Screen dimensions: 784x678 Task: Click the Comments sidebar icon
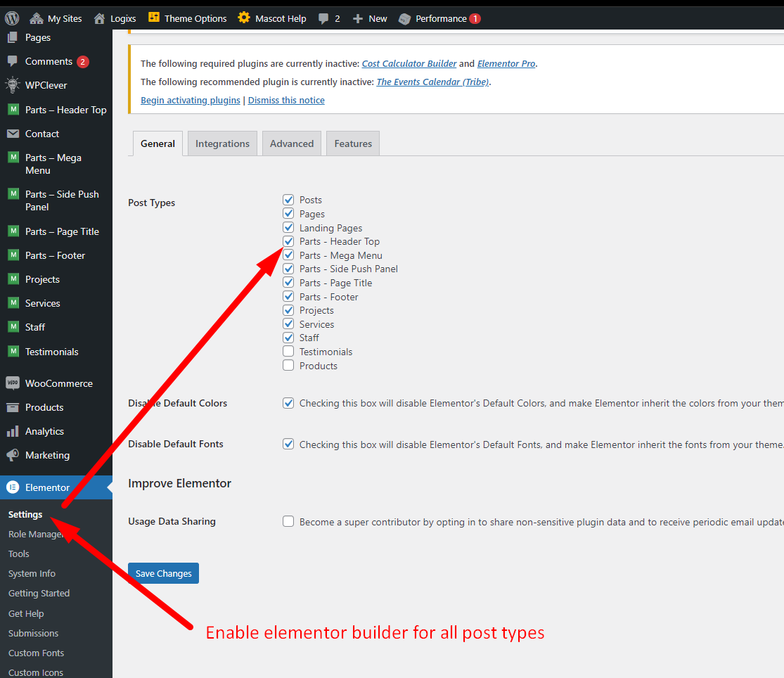(x=13, y=61)
